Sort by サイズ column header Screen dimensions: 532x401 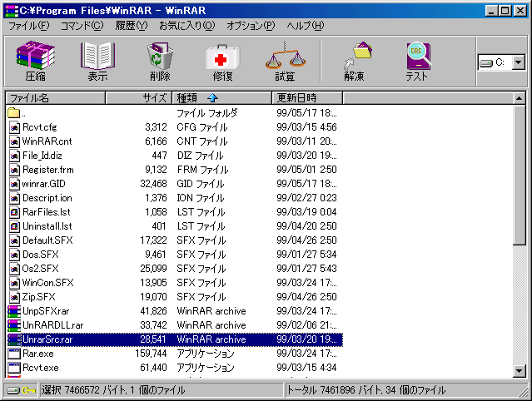coord(139,98)
